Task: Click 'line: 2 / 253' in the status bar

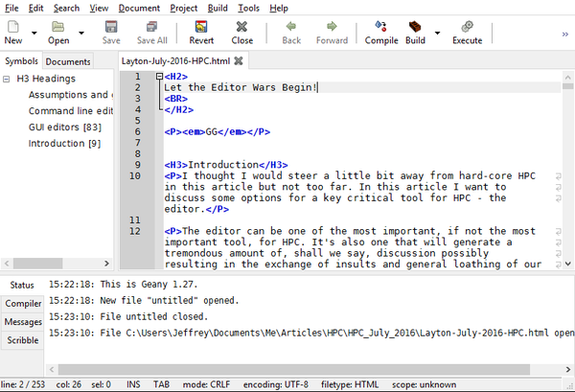Action: pyautogui.click(x=23, y=384)
